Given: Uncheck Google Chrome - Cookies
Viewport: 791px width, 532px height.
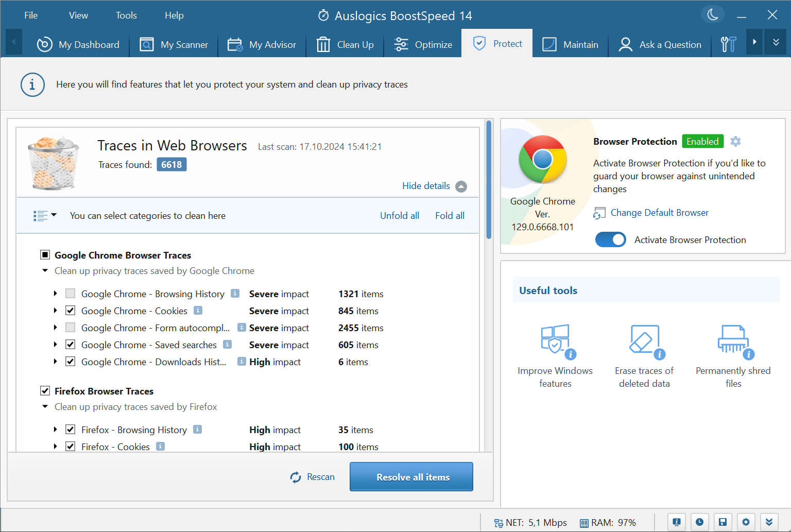Looking at the screenshot, I should tap(70, 311).
